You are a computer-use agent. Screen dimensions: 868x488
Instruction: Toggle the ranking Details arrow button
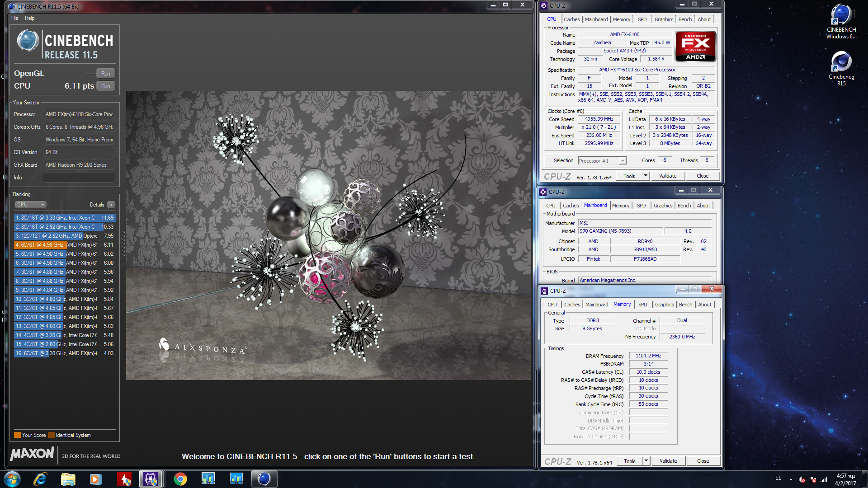[111, 205]
